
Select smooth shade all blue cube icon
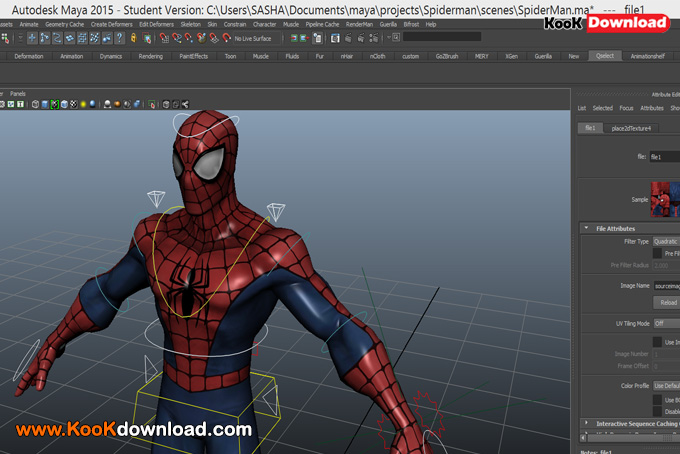pos(45,104)
